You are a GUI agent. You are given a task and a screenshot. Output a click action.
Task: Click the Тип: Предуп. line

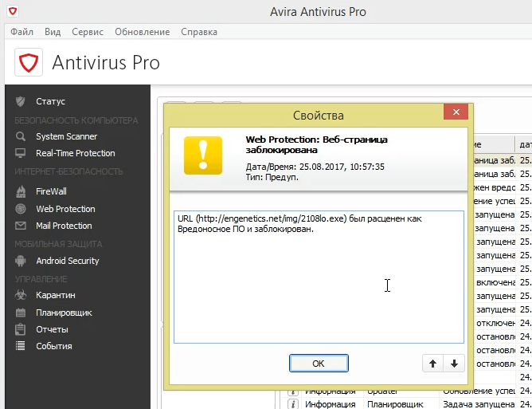coord(272,177)
